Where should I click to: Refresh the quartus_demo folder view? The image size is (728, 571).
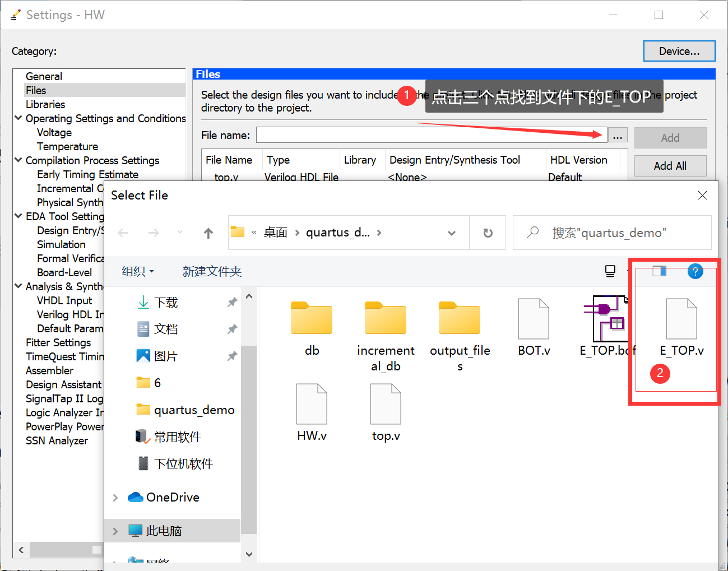click(x=487, y=233)
